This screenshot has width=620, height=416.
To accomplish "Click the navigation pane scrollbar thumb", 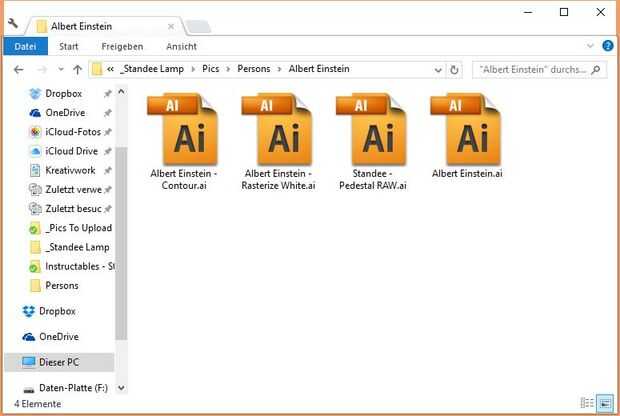I will pyautogui.click(x=121, y=243).
